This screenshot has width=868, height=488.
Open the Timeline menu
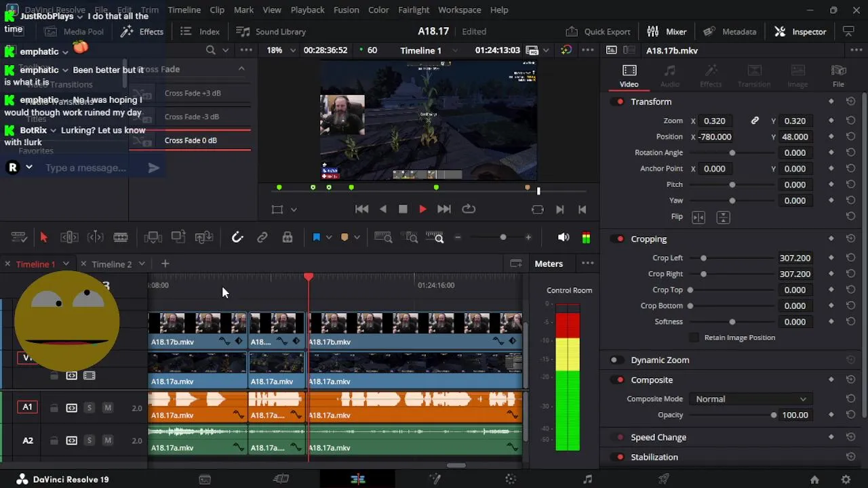(x=184, y=10)
